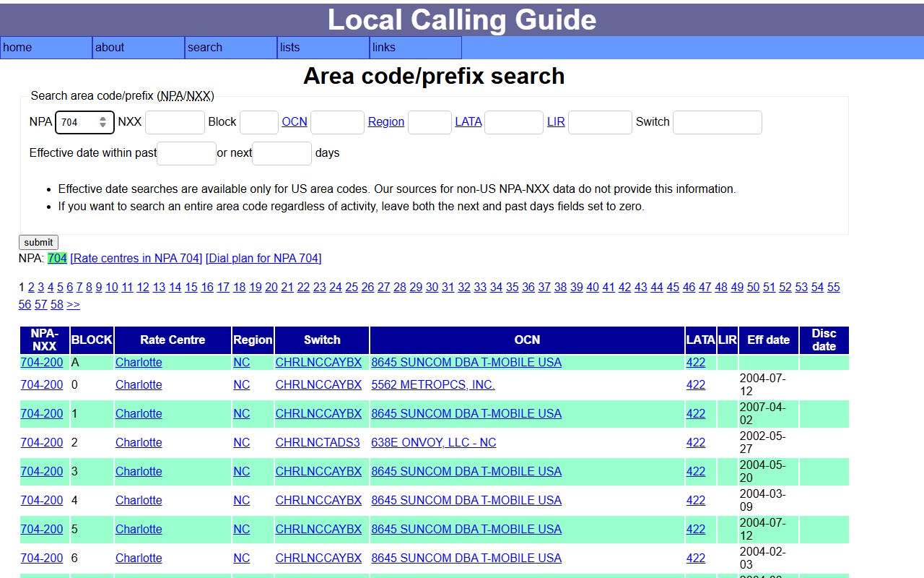Open NC region link in block 2 row
The width and height of the screenshot is (924, 578).
[x=242, y=443]
